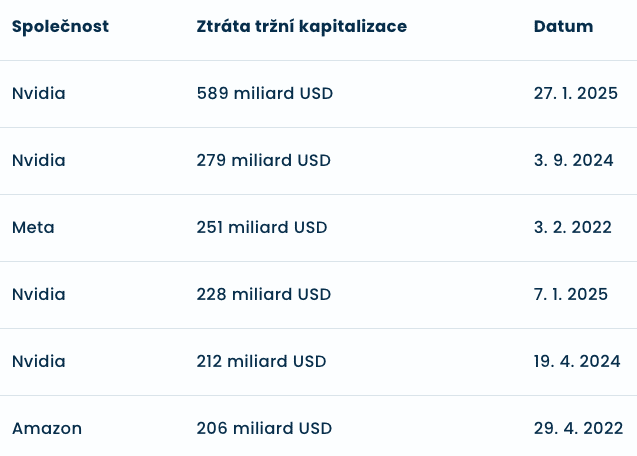Select the 279 miliard USD cell
The image size is (637, 456).
[263, 161]
